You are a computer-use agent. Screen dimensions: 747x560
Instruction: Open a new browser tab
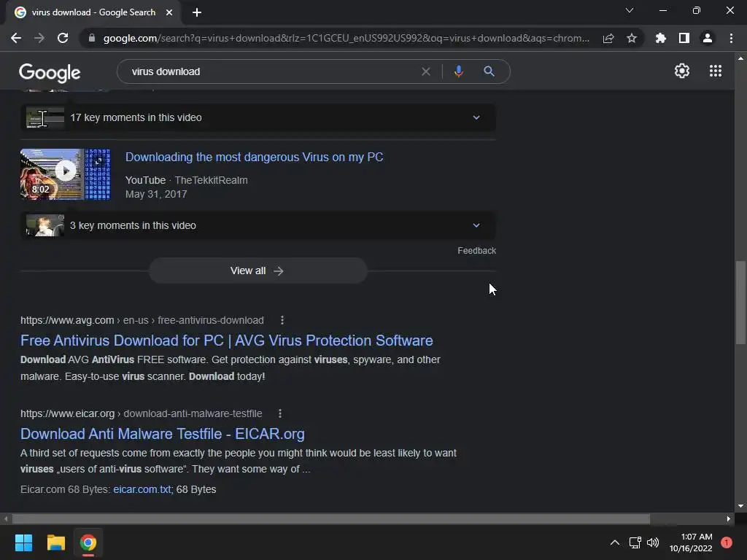pos(197,12)
